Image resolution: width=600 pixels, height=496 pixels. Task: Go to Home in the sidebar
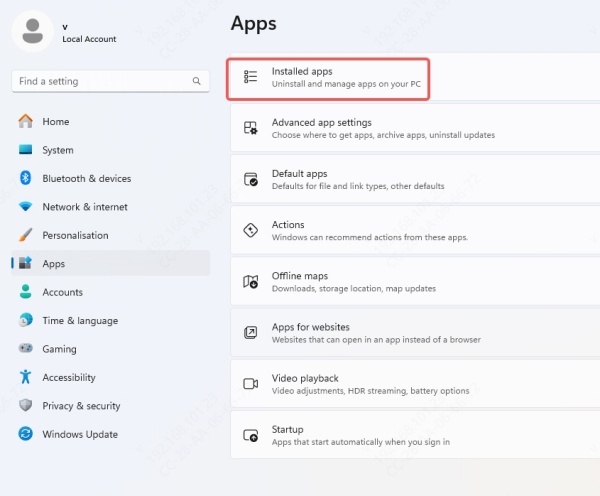click(x=111, y=121)
